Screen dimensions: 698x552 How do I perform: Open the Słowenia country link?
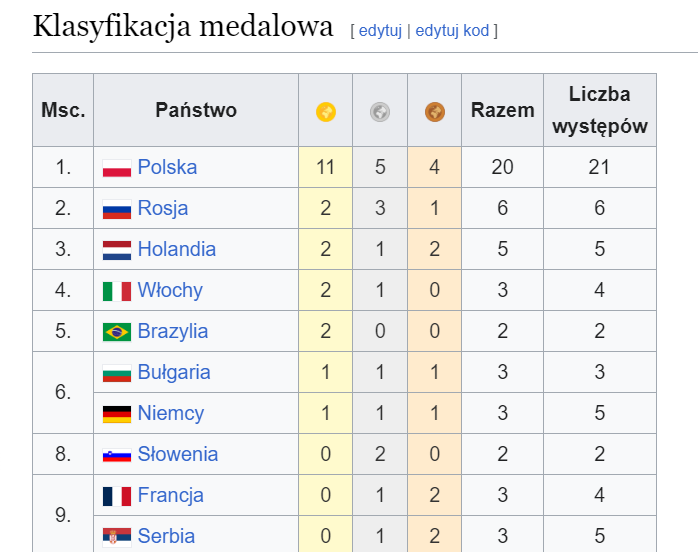click(x=177, y=454)
